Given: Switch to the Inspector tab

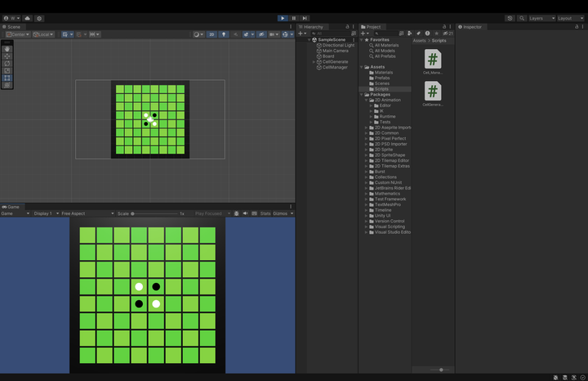Looking at the screenshot, I should point(472,27).
